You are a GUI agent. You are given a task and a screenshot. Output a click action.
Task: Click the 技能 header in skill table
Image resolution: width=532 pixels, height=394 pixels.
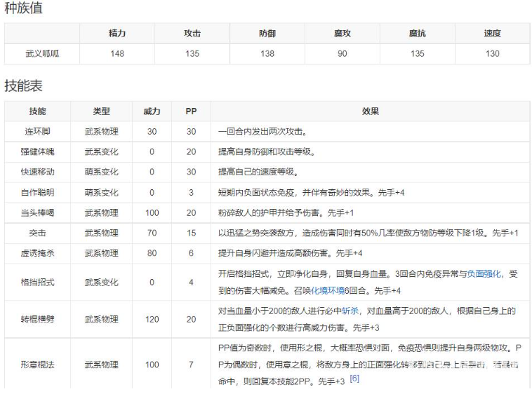[37, 111]
